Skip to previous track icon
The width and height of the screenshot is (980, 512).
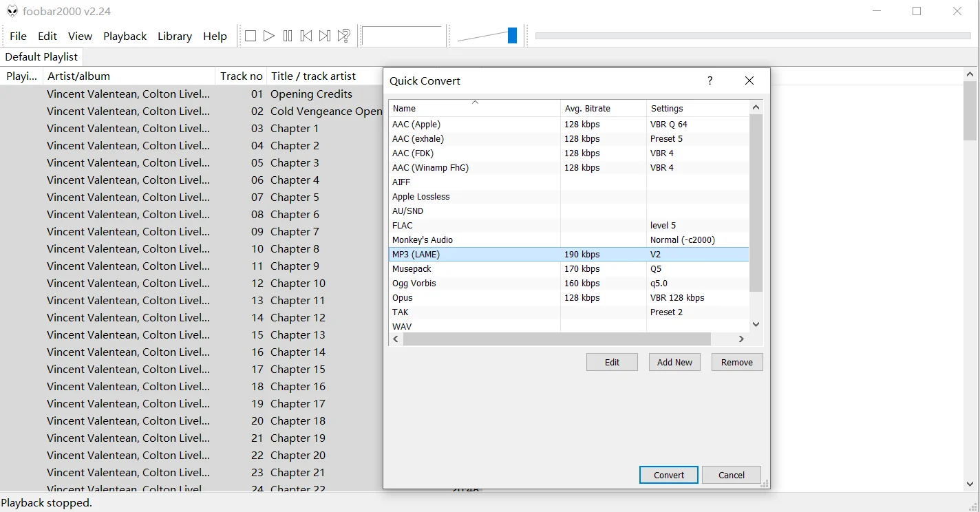point(306,36)
